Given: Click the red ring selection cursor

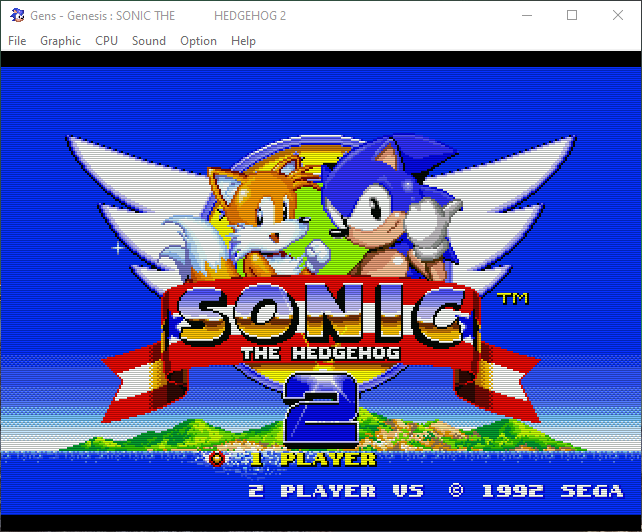Looking at the screenshot, I should point(217,458).
